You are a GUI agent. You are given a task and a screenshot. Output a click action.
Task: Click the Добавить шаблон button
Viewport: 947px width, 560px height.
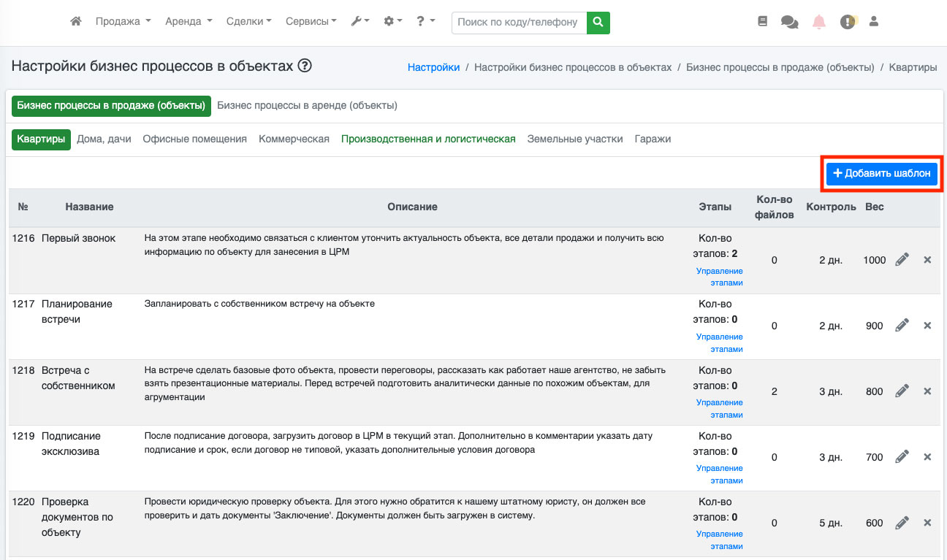coord(882,174)
